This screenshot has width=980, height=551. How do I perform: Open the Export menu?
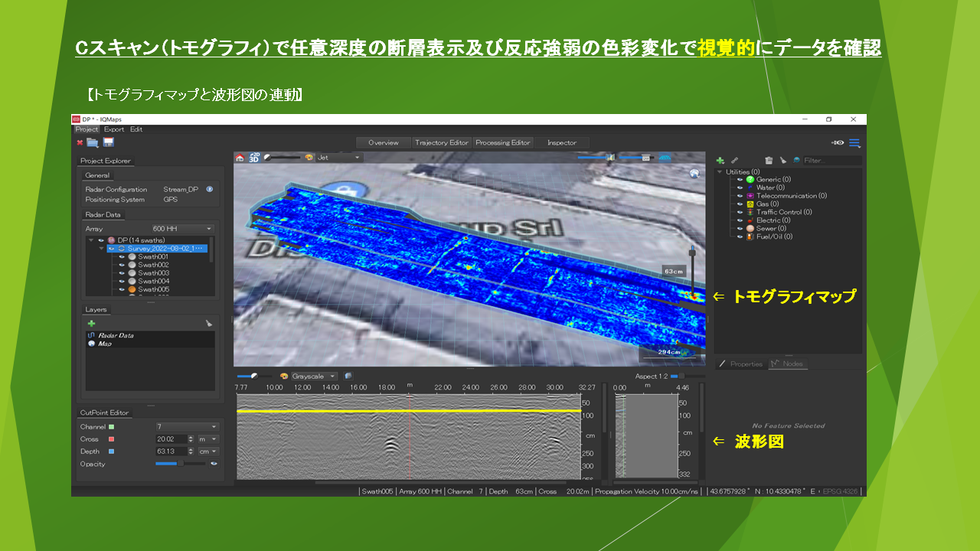[113, 129]
